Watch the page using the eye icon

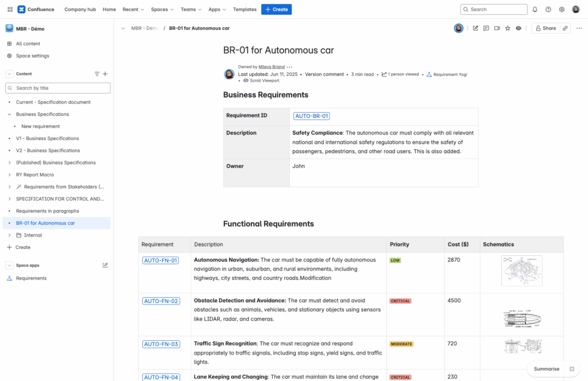(519, 28)
